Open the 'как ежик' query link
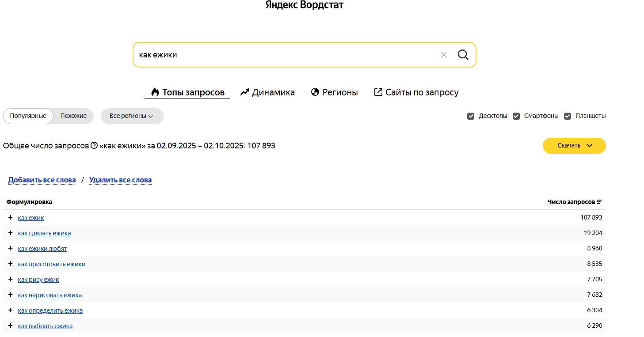The height and width of the screenshot is (337, 644). (31, 218)
